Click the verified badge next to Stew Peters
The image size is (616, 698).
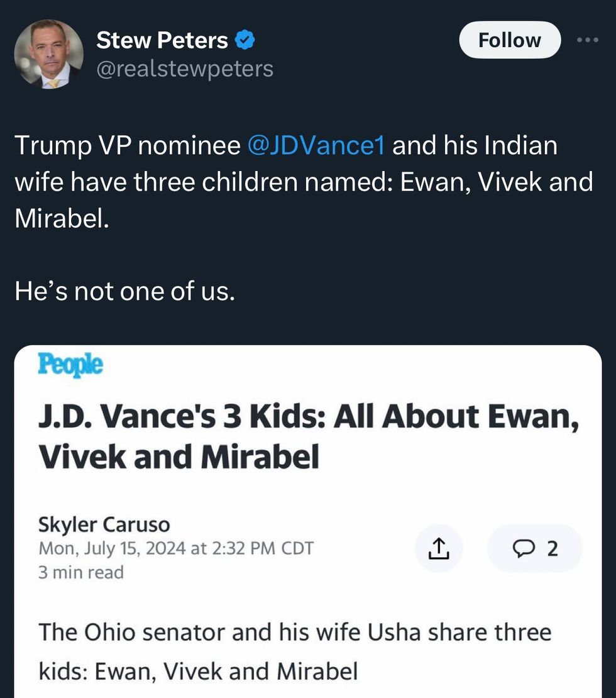pos(245,39)
